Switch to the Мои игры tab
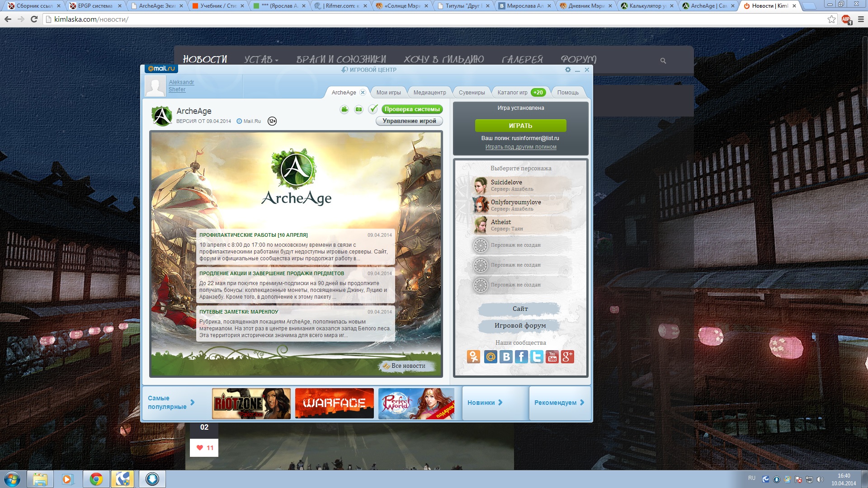This screenshot has height=488, width=868. pyautogui.click(x=388, y=93)
